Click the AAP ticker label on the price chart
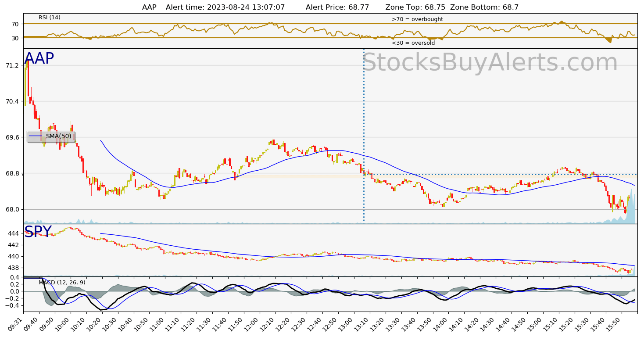The height and width of the screenshot is (337, 644). (39, 59)
